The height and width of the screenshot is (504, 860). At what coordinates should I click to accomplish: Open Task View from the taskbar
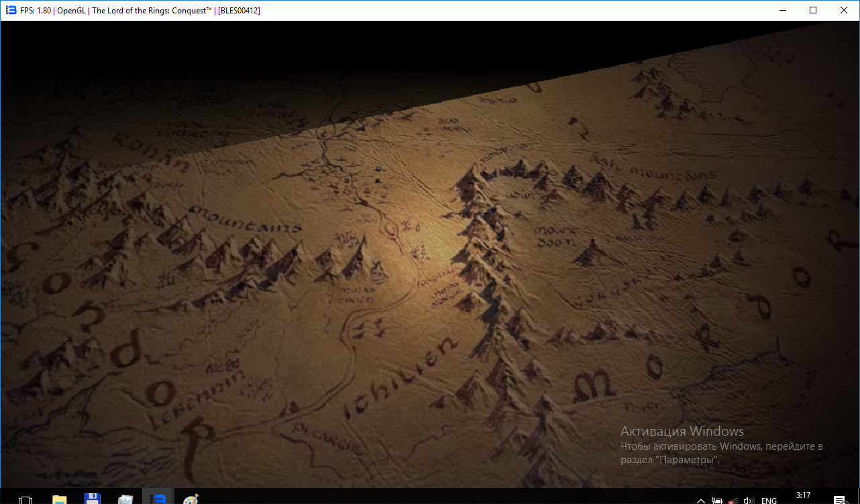coord(25,499)
